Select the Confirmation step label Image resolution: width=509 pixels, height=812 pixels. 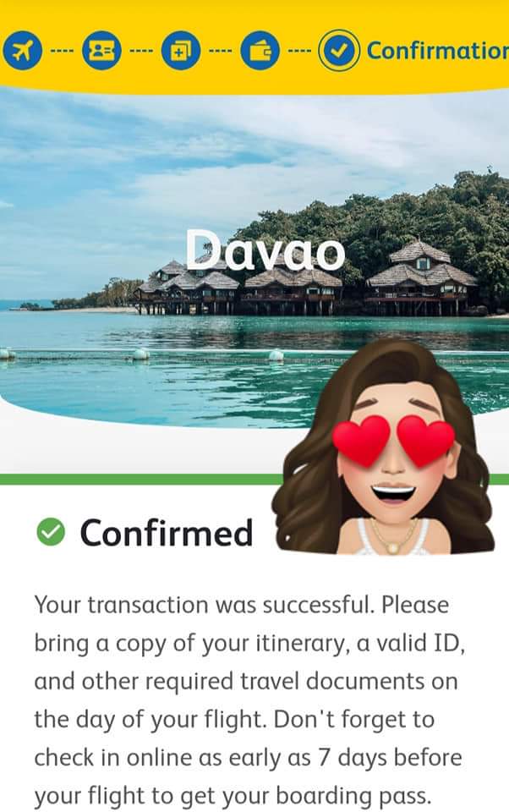coord(437,51)
